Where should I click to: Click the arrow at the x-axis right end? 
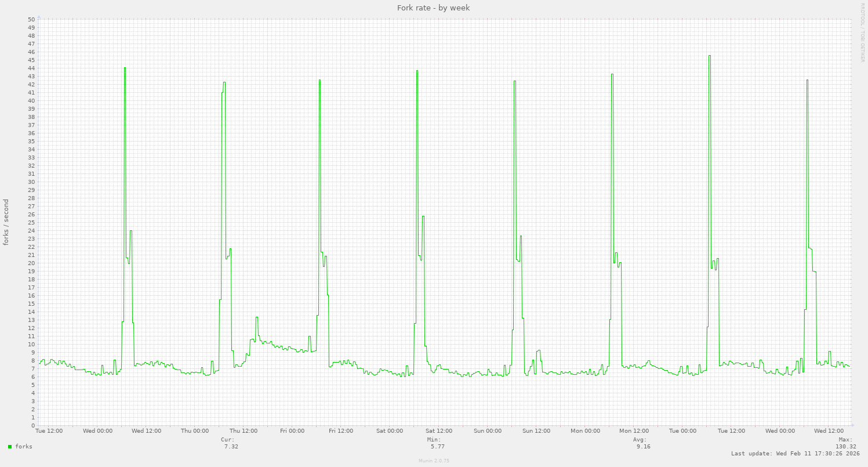[x=852, y=425]
